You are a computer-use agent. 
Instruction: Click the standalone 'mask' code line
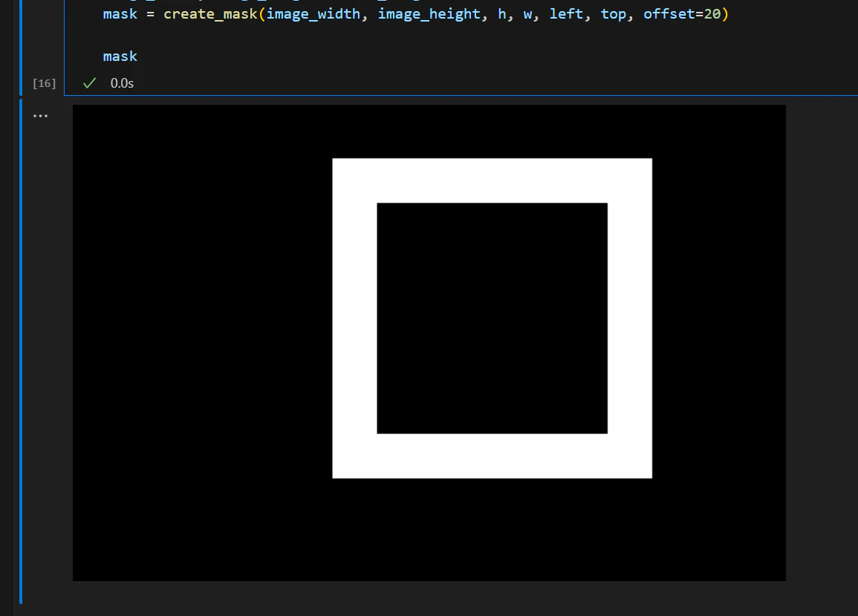[120, 56]
